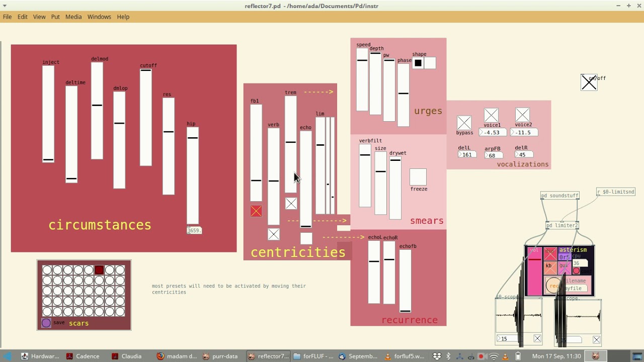The height and width of the screenshot is (362, 644).
Task: Click the dmlop slider
Action: [119, 140]
